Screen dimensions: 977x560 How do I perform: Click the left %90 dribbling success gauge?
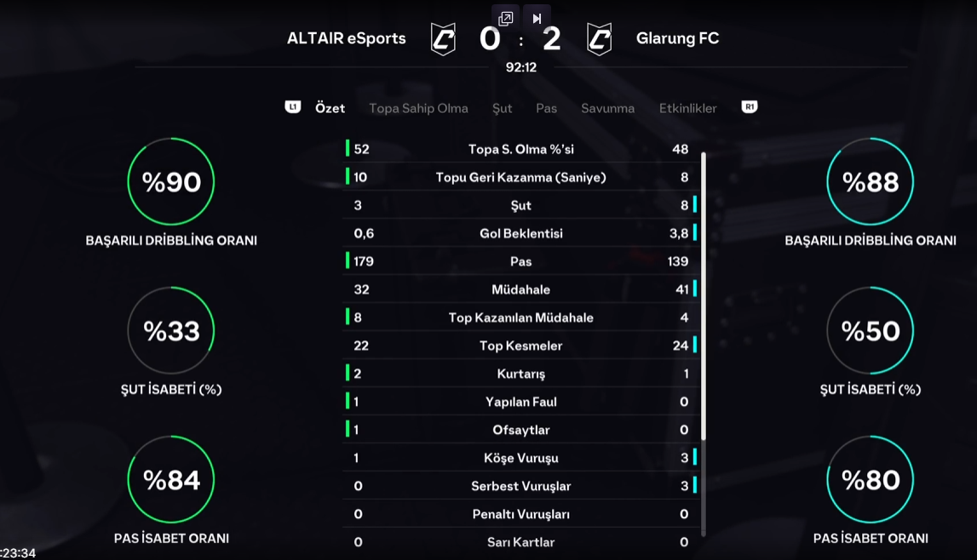click(x=171, y=181)
